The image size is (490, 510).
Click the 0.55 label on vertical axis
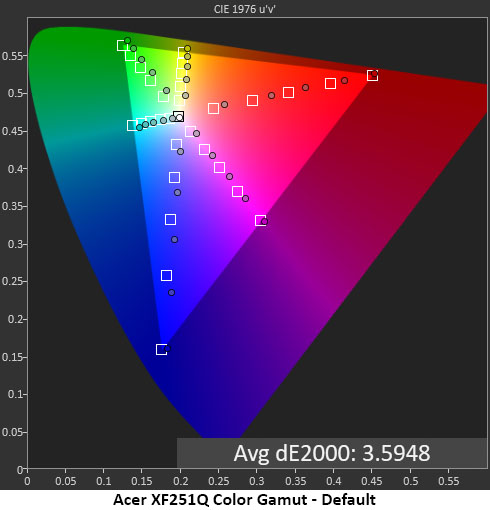(12, 56)
